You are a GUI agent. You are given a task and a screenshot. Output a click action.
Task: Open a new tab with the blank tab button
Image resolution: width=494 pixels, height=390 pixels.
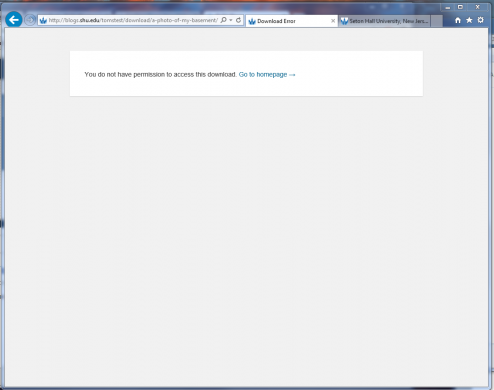tap(437, 21)
